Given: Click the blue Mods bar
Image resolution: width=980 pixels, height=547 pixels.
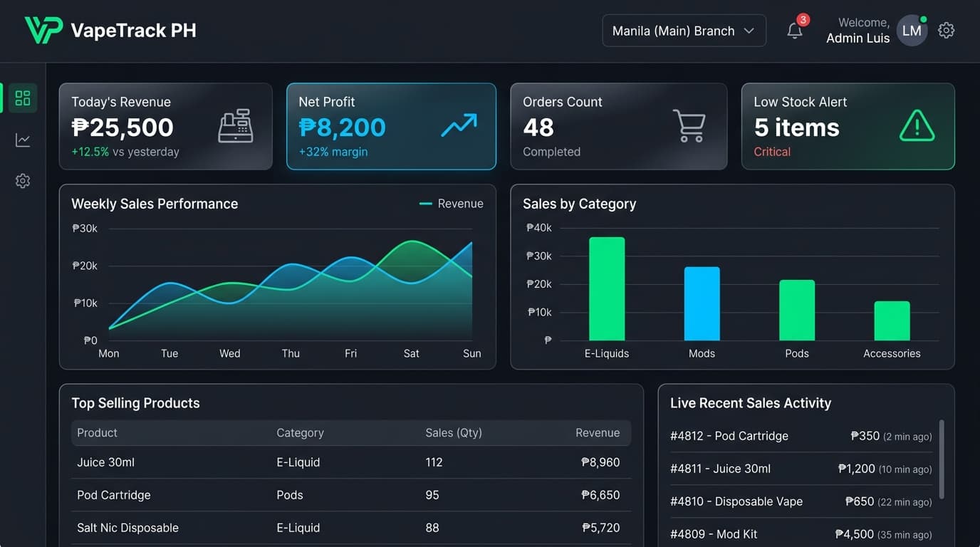Looking at the screenshot, I should pos(702,304).
